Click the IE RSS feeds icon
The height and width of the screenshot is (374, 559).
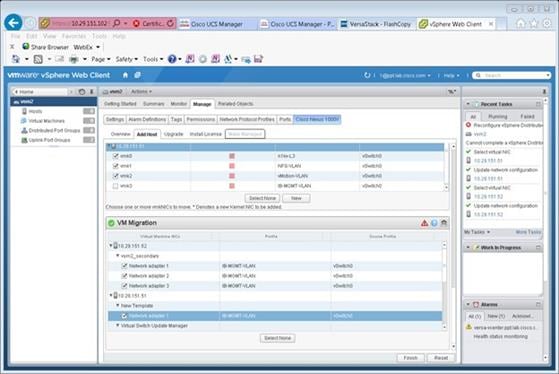(x=38, y=59)
